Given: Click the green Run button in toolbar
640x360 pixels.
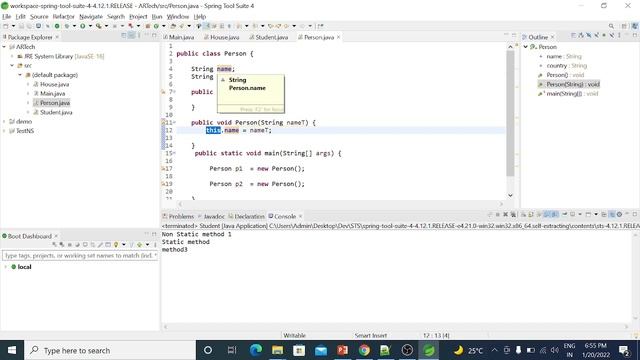Looking at the screenshot, I should pyautogui.click(x=82, y=26).
